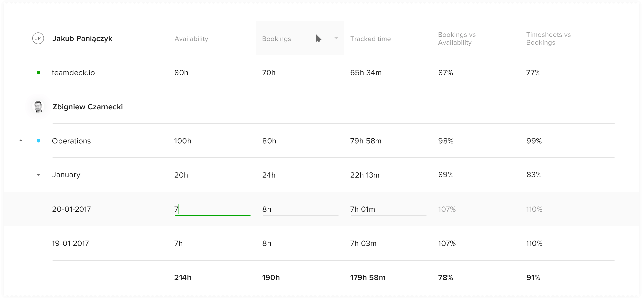The width and height of the screenshot is (644, 300).
Task: Select the 19-01-2017 date row
Action: point(70,243)
